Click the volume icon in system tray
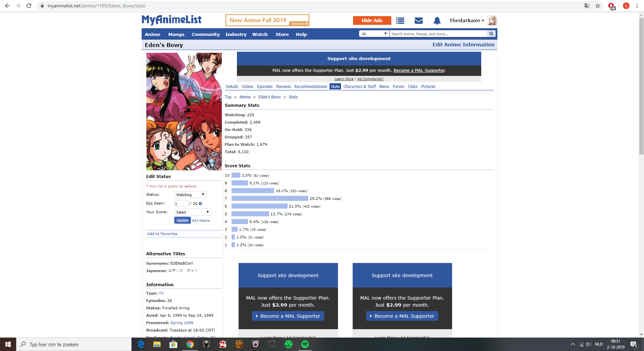The image size is (644, 351). click(x=588, y=344)
